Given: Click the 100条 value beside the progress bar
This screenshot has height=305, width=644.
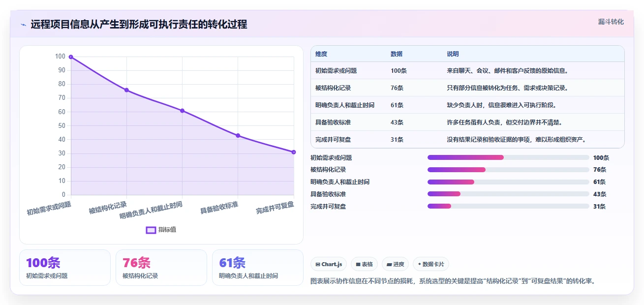Looking at the screenshot, I should coord(601,158).
